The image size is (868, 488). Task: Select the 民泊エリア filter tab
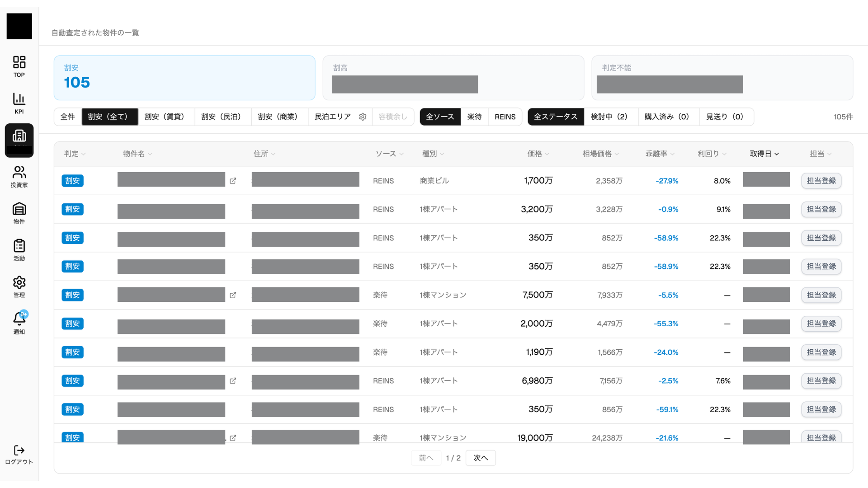[x=333, y=117]
